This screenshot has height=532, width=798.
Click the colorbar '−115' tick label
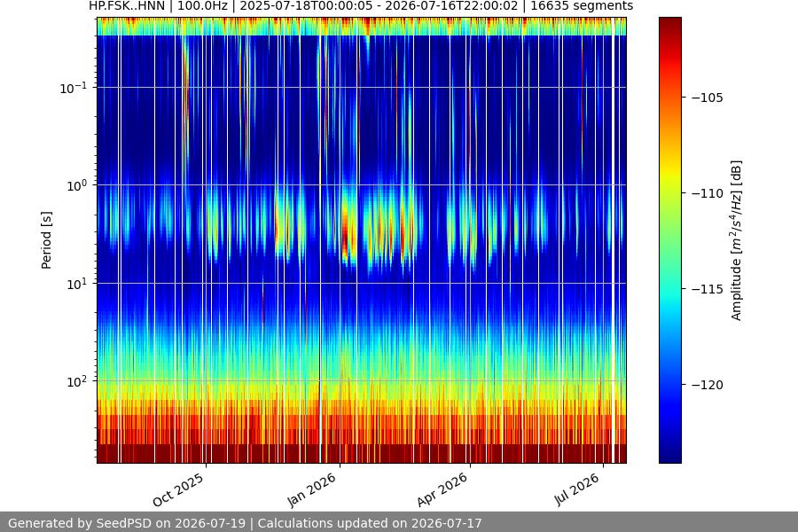708,289
